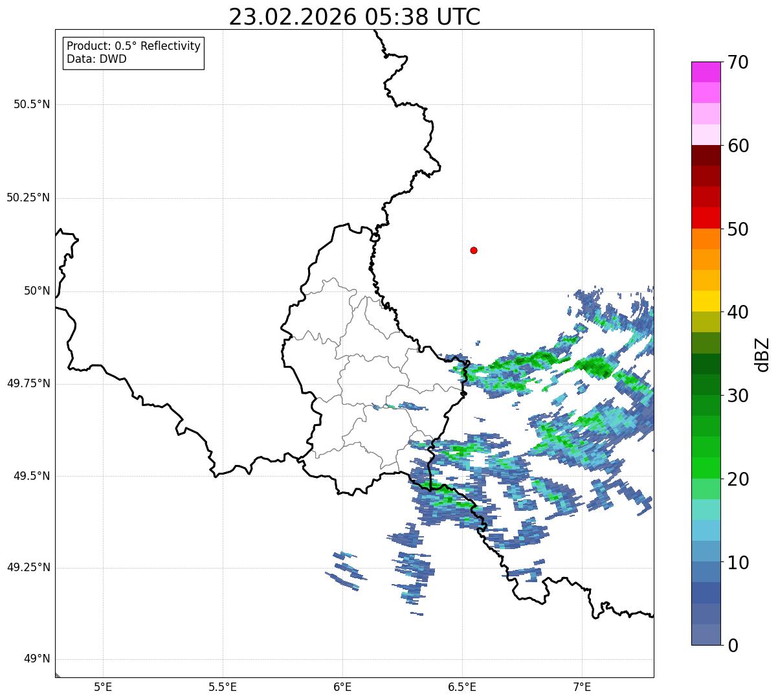Pick the bright green colorbar segment above 20
Viewport: 778px width, 700px height.
coord(706,468)
